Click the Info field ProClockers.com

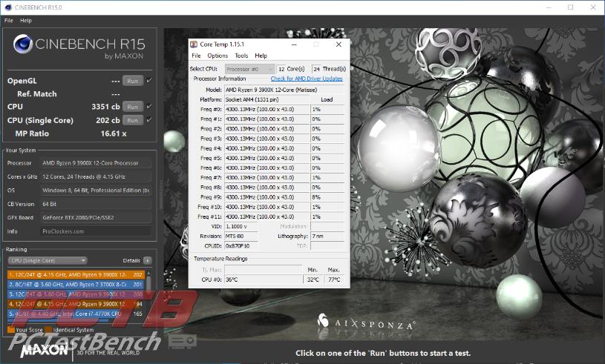pos(96,231)
